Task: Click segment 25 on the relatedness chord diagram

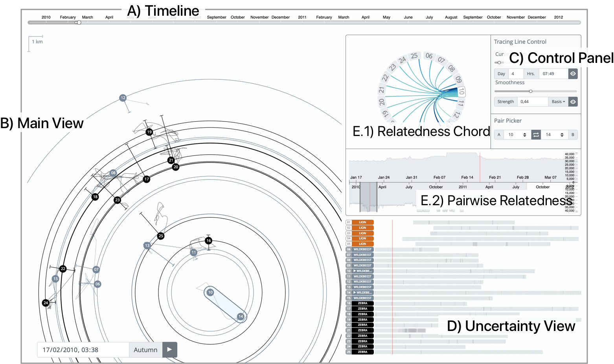Action: click(x=414, y=56)
